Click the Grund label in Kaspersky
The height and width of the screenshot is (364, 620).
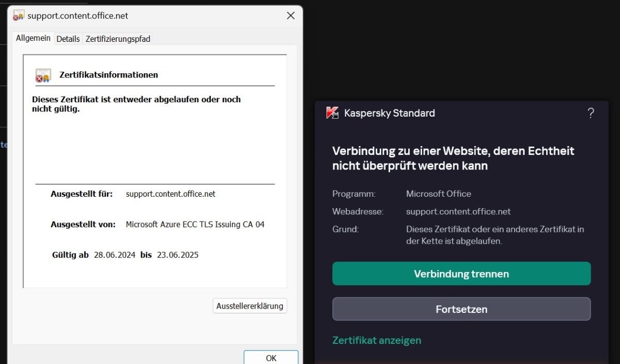coord(346,229)
